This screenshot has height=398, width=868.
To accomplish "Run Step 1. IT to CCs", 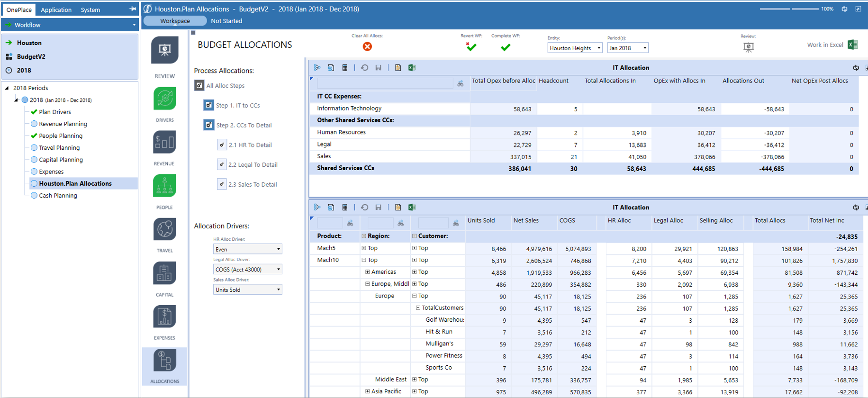I will coord(208,105).
